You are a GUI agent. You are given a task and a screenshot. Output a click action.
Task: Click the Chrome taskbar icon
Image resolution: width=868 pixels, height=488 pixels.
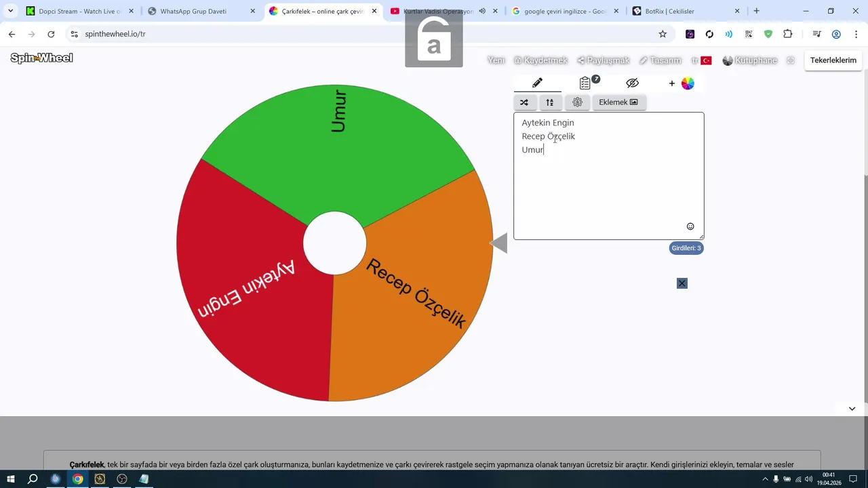(78, 479)
